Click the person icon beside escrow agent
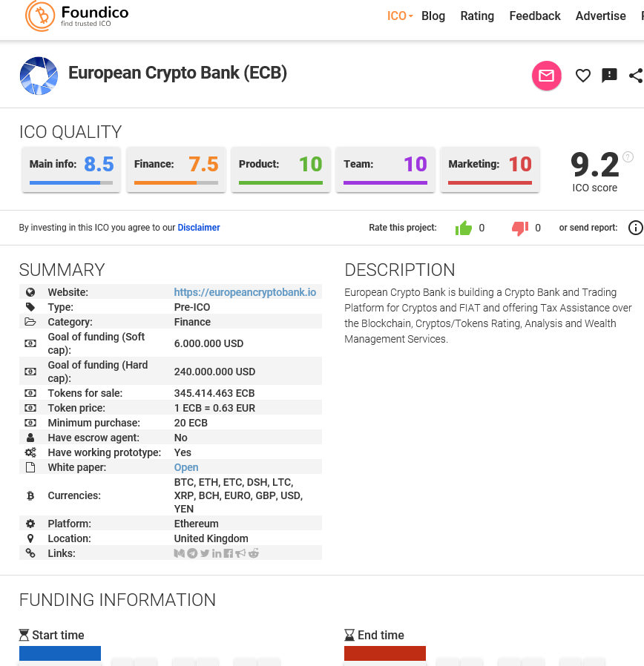 coord(30,438)
